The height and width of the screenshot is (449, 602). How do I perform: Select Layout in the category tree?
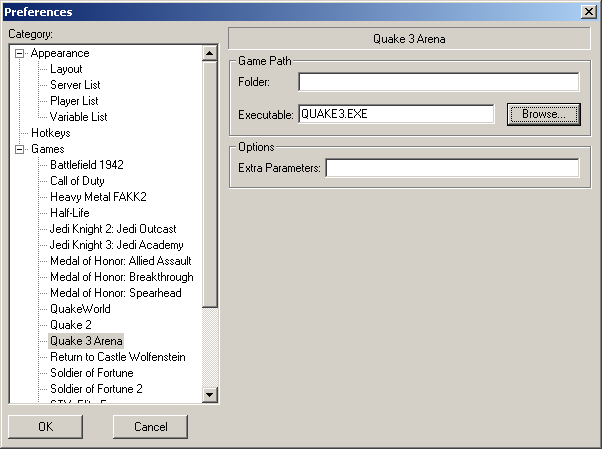[66, 69]
